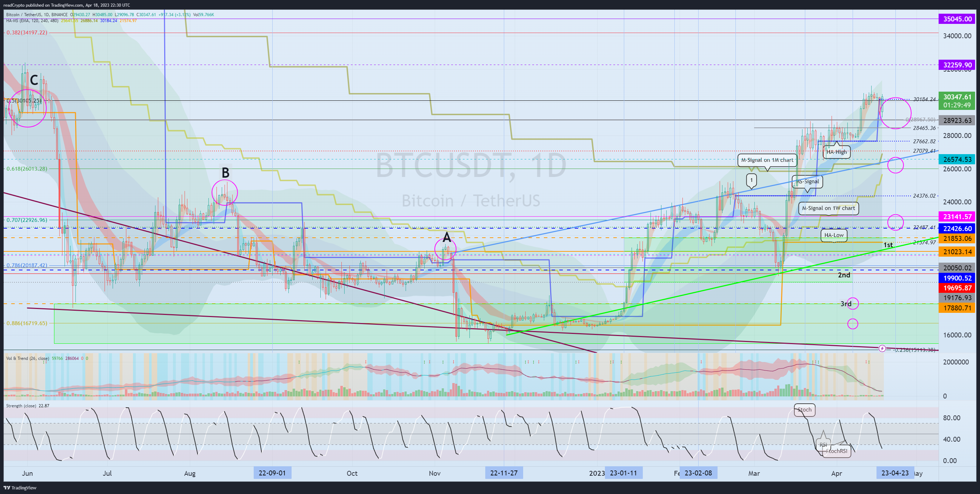
Task: Select the 'M-Signal on 1W chart' callout
Action: pyautogui.click(x=828, y=208)
